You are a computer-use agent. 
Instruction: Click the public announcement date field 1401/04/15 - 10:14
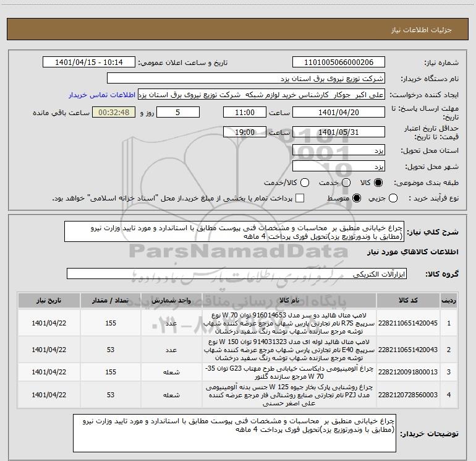[x=89, y=62]
